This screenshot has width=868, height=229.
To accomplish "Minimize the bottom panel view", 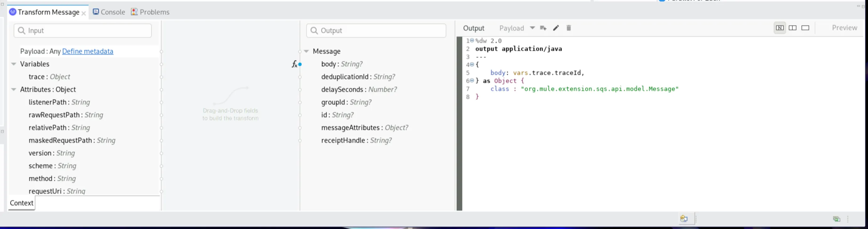I will (x=858, y=6).
